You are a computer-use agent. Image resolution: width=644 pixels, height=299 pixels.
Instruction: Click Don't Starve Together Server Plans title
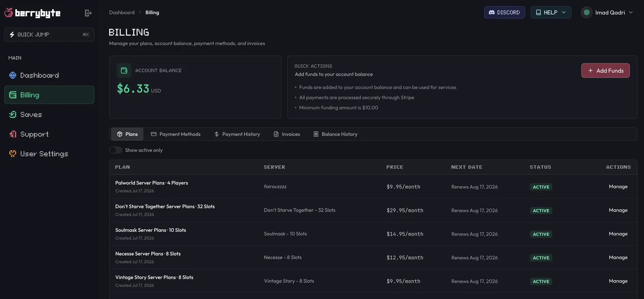pyautogui.click(x=165, y=207)
